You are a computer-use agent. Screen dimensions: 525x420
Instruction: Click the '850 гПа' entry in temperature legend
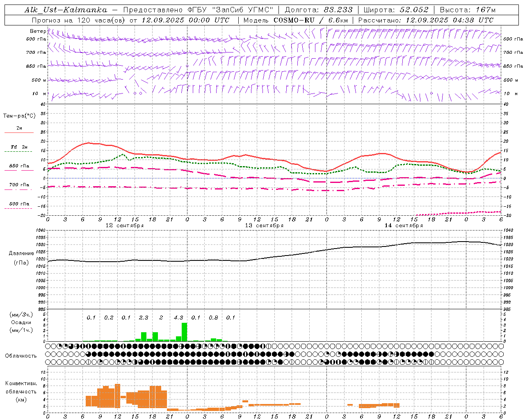[19, 166]
